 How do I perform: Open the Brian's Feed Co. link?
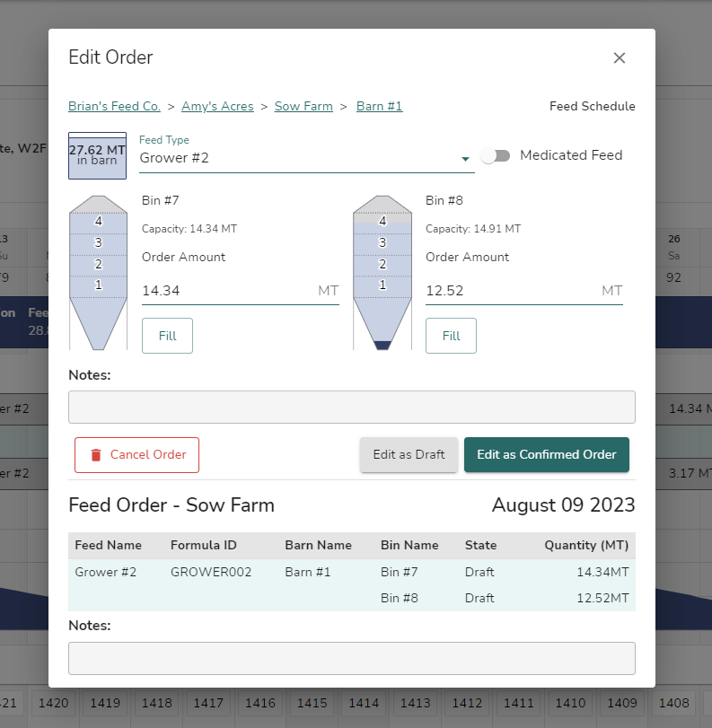114,106
